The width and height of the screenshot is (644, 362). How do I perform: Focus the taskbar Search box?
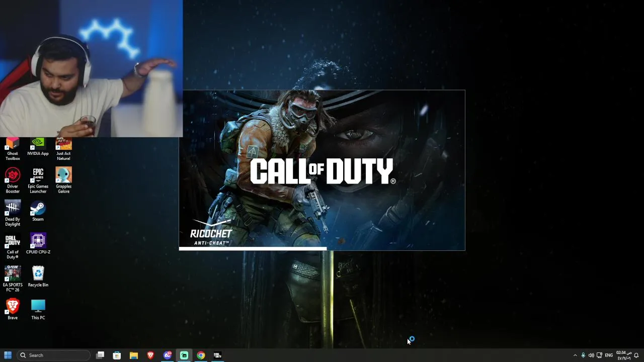(x=54, y=355)
